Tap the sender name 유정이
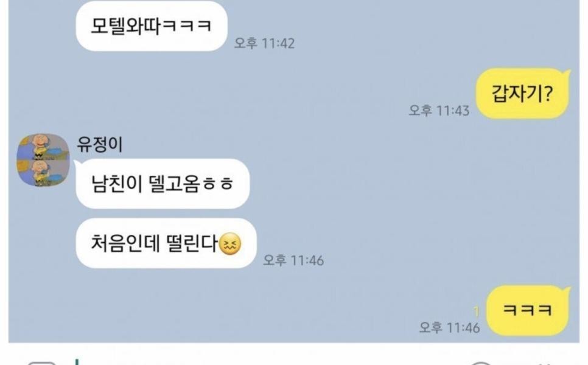This screenshot has height=365, width=588. (x=100, y=144)
